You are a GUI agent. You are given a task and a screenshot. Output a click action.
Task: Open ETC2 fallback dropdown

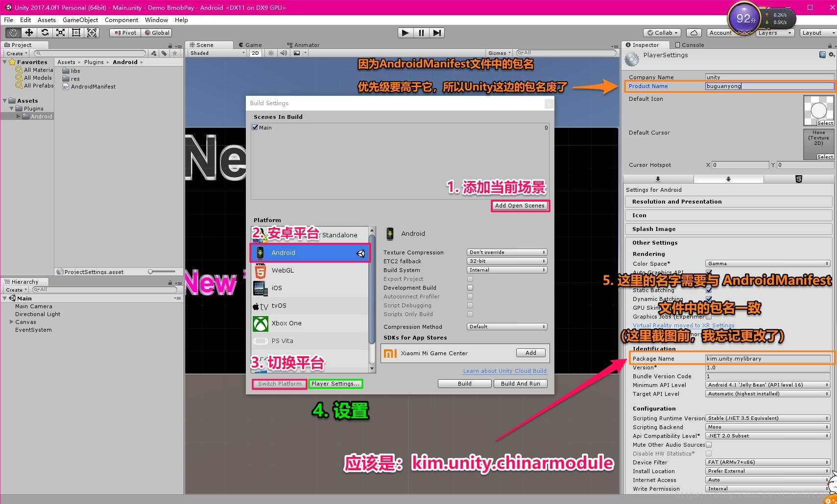point(507,261)
